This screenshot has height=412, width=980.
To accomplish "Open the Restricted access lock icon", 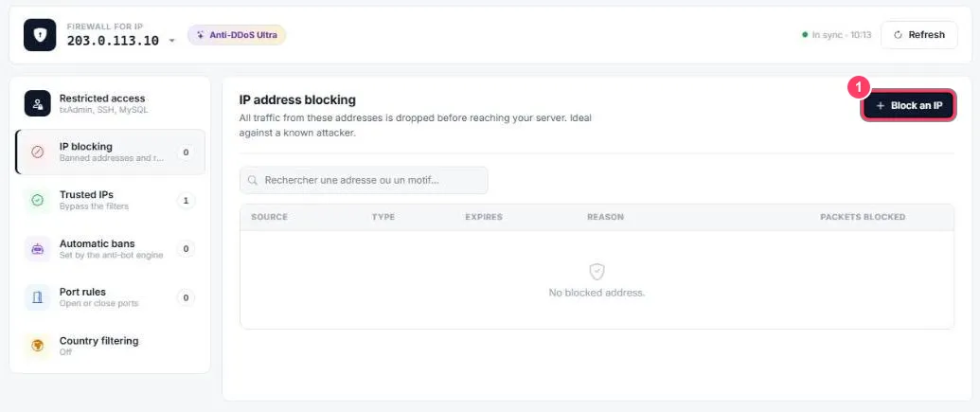I will (38, 103).
